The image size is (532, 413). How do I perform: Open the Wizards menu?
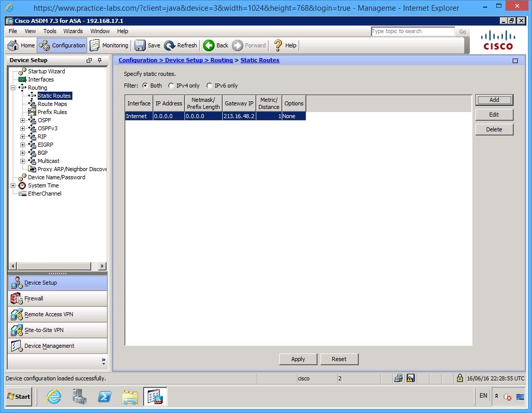click(73, 31)
